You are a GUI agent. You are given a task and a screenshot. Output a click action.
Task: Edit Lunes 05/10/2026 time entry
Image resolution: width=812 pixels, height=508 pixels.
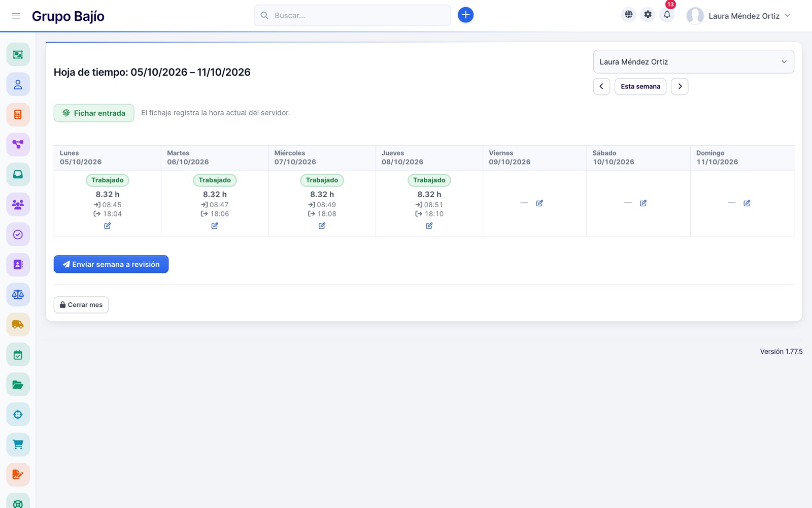tap(108, 226)
